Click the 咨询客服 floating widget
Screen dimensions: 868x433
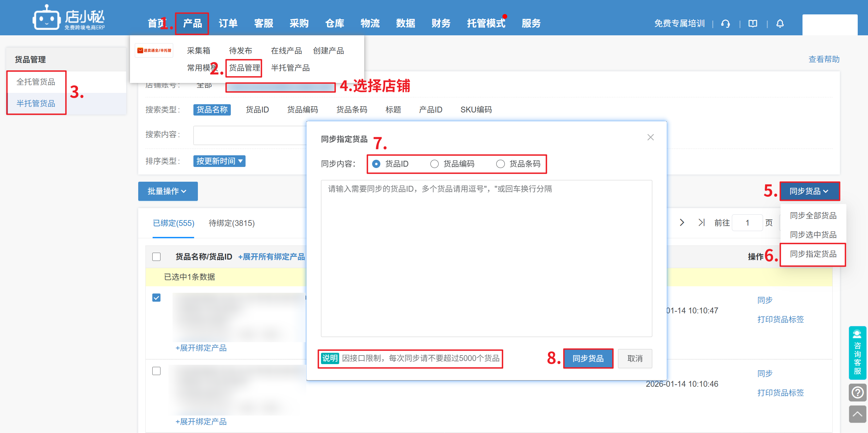click(x=857, y=352)
